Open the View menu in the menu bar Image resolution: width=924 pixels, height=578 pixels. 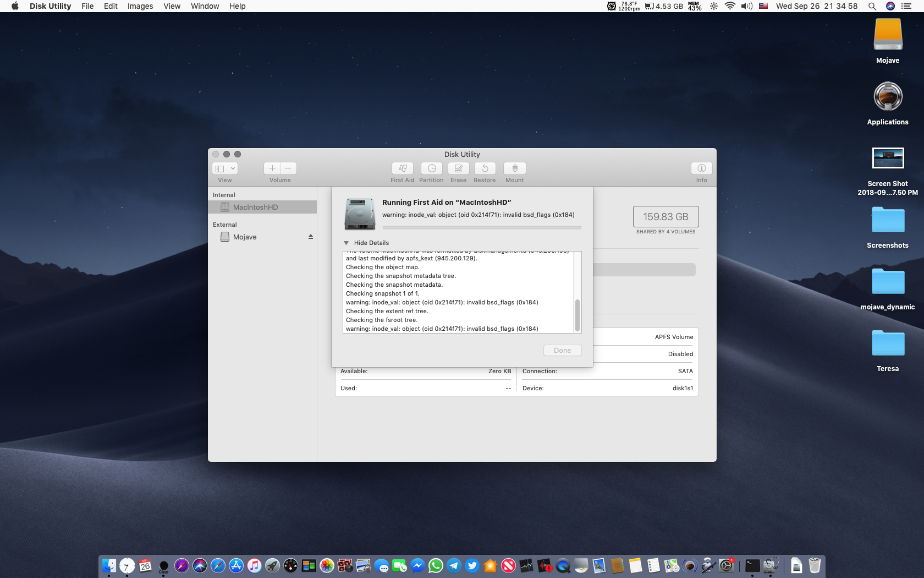172,6
